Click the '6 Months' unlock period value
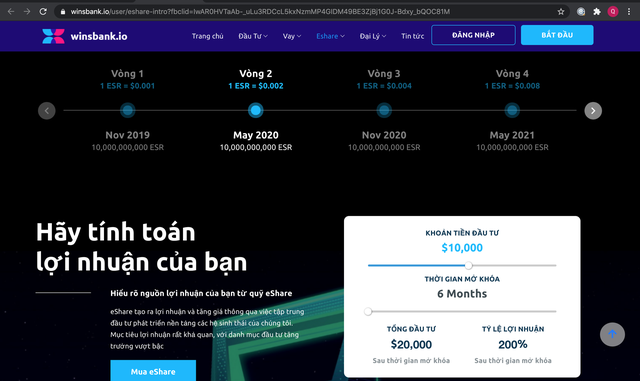Screen dimensions: 640x381 pos(462,294)
